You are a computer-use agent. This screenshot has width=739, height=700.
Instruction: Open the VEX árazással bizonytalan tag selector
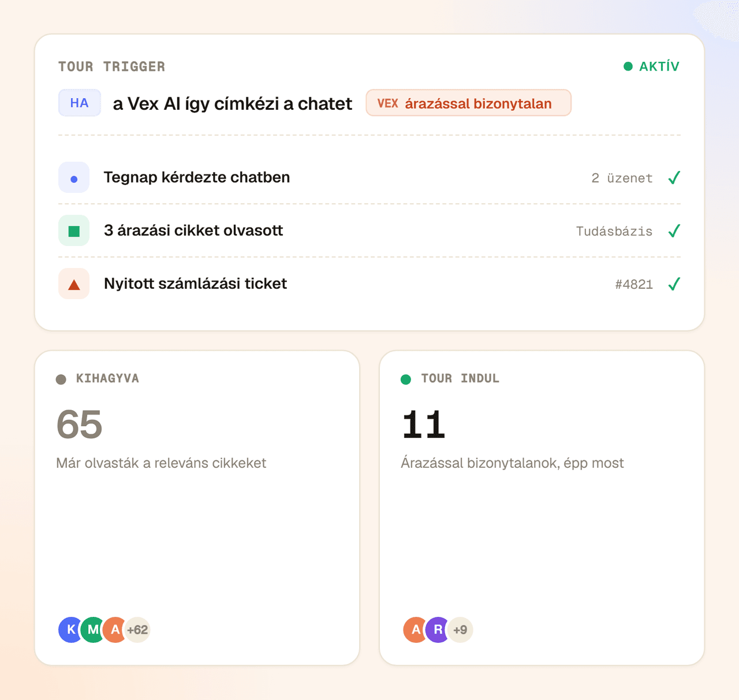click(x=468, y=103)
